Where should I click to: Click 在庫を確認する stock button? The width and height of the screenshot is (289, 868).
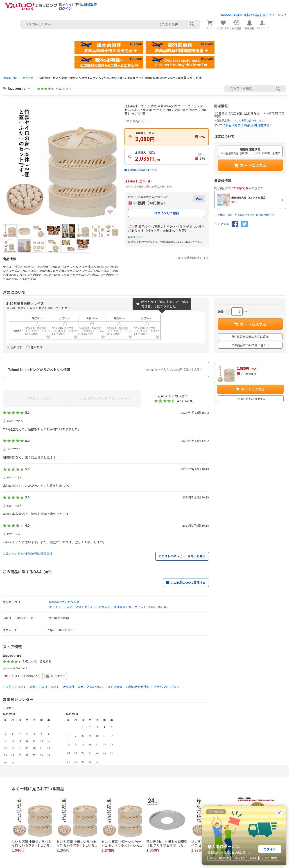250,151
